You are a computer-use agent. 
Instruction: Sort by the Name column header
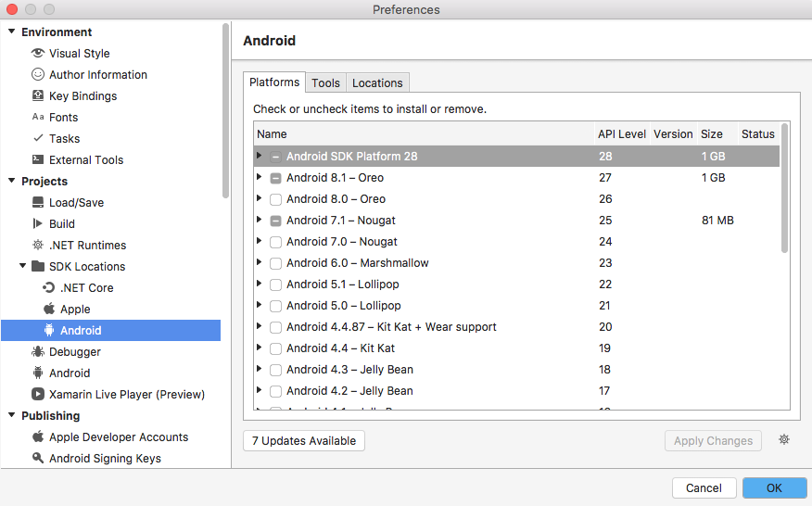424,134
